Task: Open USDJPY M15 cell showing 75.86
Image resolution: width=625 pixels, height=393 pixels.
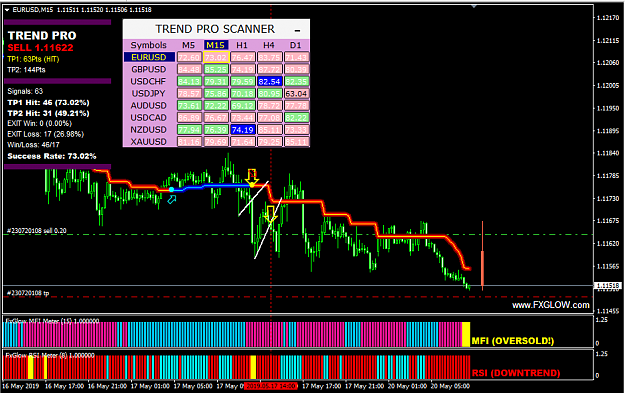Action: 216,94
